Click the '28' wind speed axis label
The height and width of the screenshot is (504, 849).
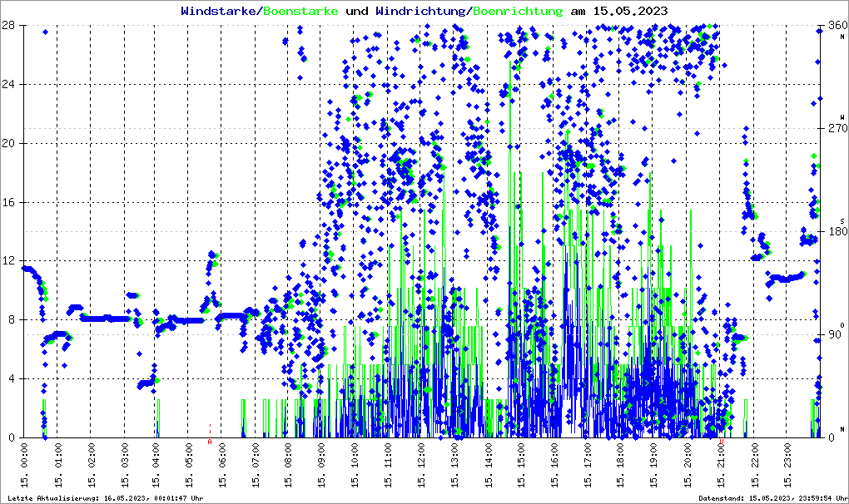tap(8, 26)
